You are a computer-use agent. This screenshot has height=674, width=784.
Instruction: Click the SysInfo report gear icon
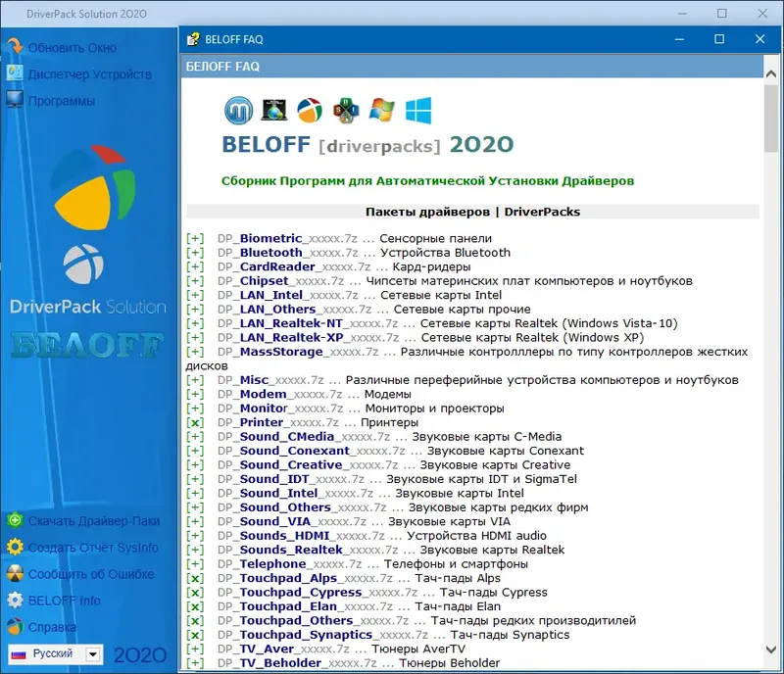tap(15, 547)
